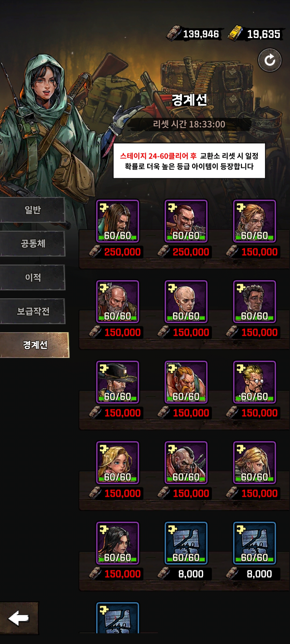
Task: Switch to the 보급작전 tab
Action: point(32,311)
